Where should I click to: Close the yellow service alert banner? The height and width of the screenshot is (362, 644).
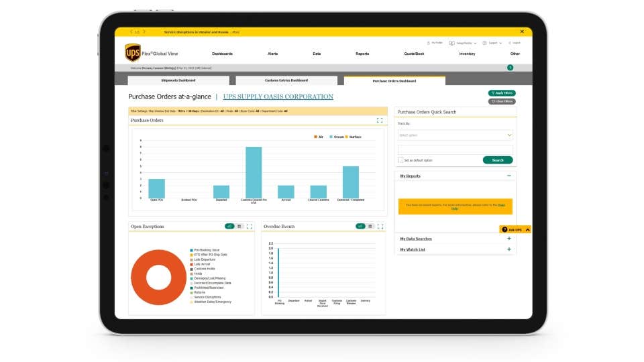tap(522, 32)
